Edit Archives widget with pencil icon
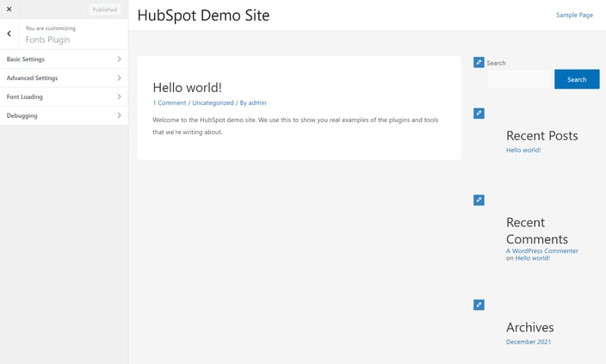The width and height of the screenshot is (606, 364). point(479,305)
